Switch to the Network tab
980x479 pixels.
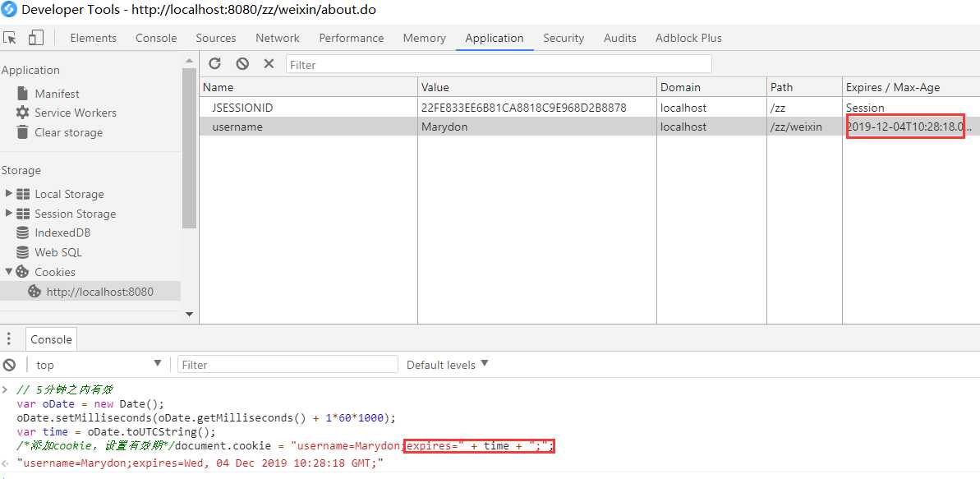click(278, 38)
